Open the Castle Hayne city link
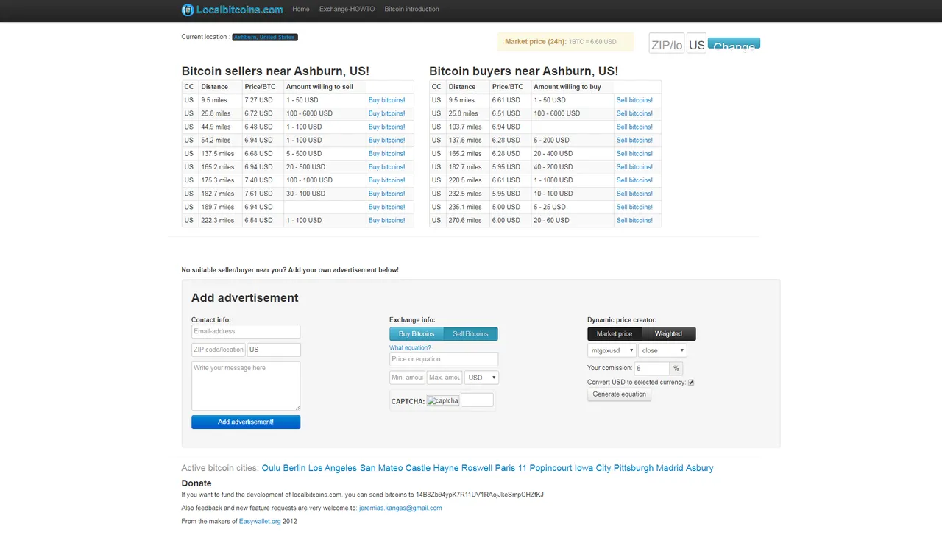Screen dimensions: 942x560 point(432,468)
